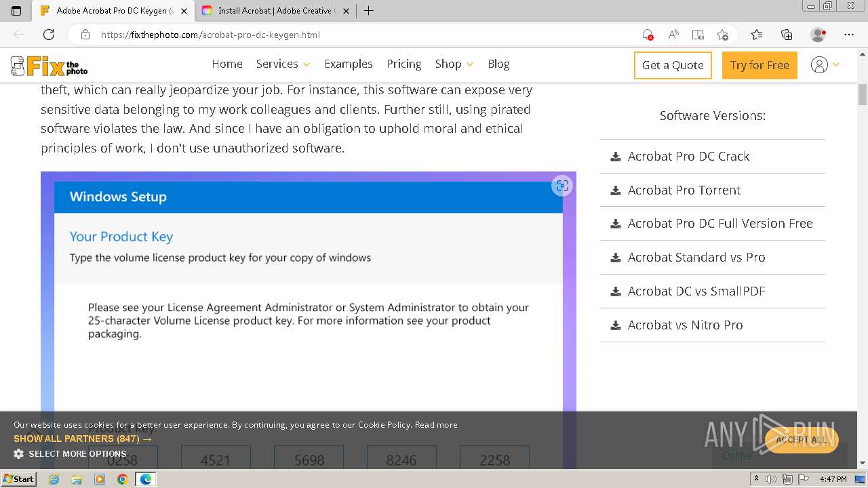Click download icon beside Acrobat Pro DC Crack
Viewport: 868px width, 488px height.
click(x=616, y=157)
